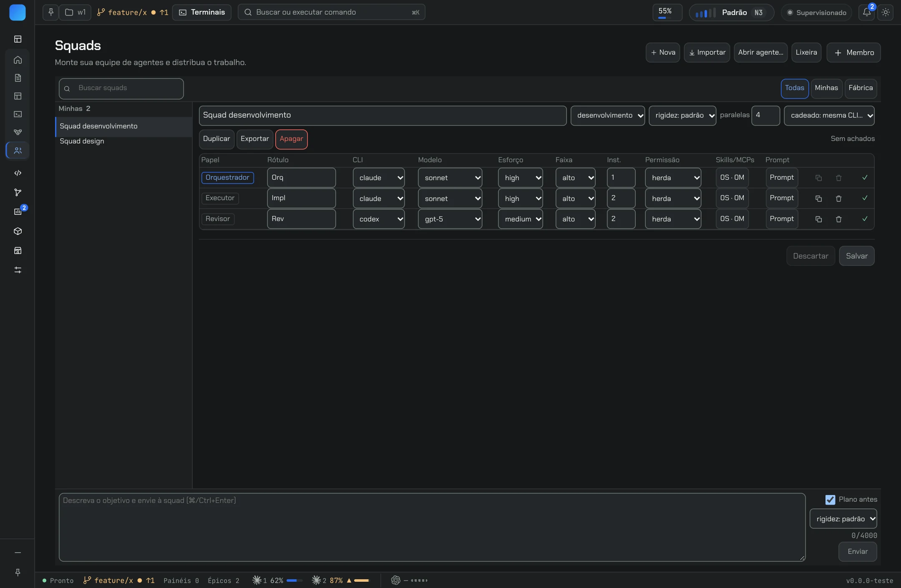This screenshot has height=588, width=901.
Task: Open the code brackets icon in sidebar
Action: [18, 173]
